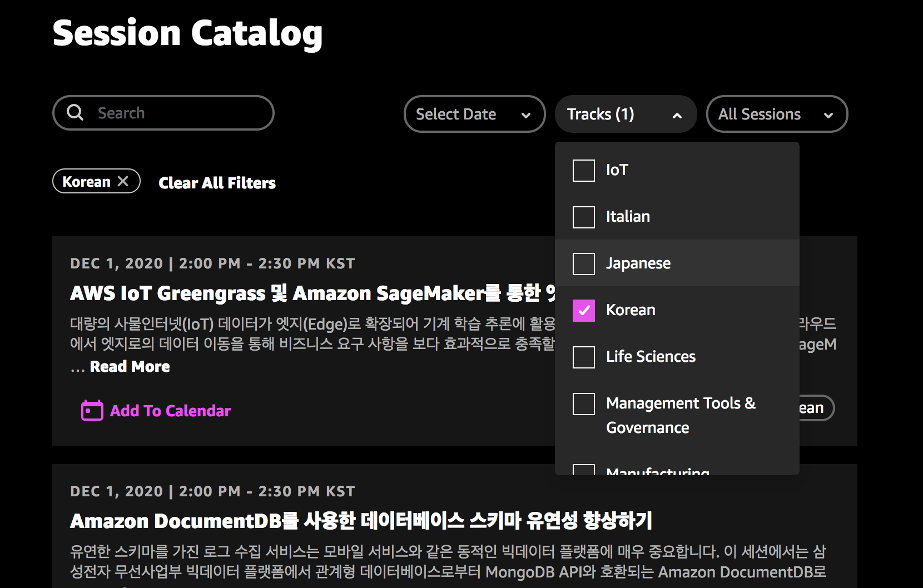The width and height of the screenshot is (923, 588).
Task: Check the Italian track checkbox
Action: 584,217
